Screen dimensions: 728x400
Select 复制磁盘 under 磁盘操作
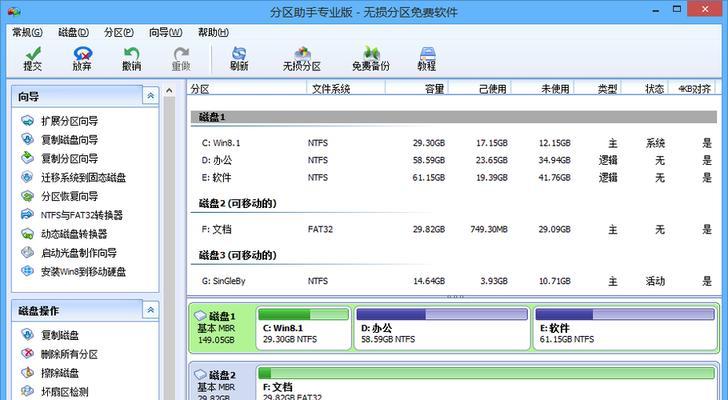[x=50, y=335]
